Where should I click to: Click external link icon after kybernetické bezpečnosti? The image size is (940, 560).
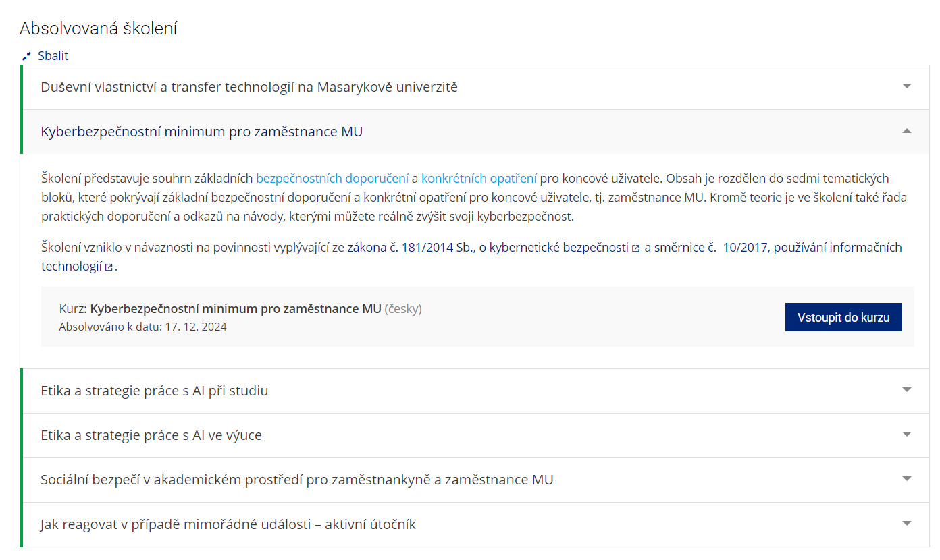[x=635, y=248]
